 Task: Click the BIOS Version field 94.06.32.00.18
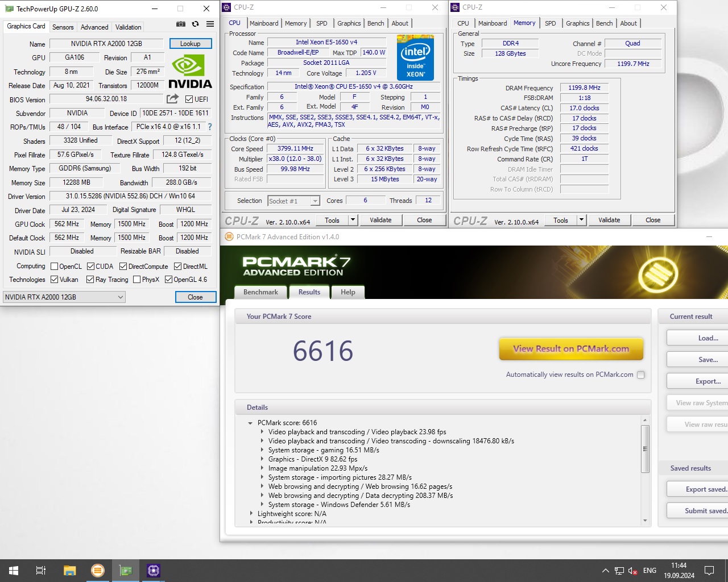(106, 99)
